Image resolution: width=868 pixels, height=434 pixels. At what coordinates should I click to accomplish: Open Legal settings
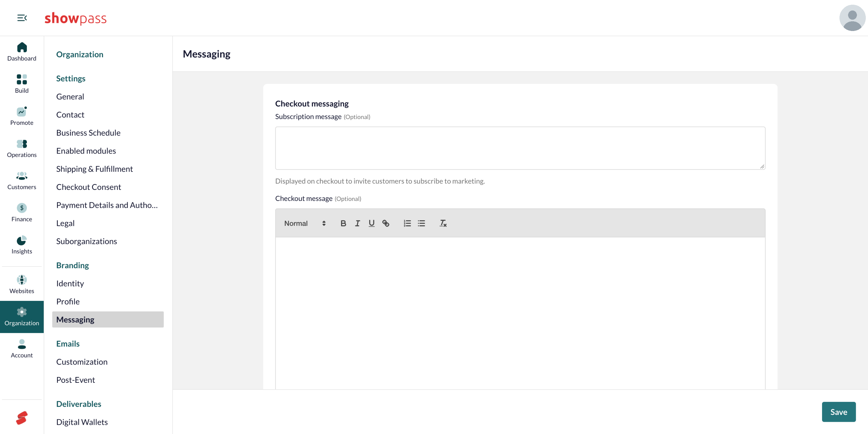[x=65, y=223]
